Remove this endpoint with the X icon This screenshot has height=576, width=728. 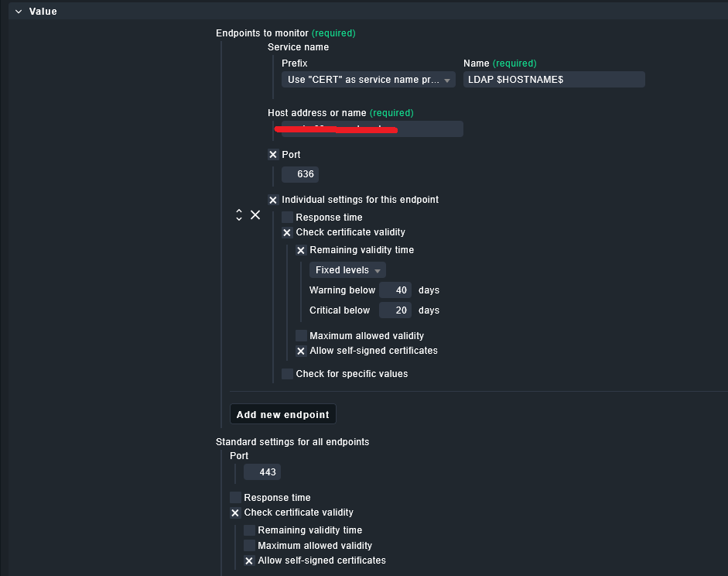tap(255, 214)
